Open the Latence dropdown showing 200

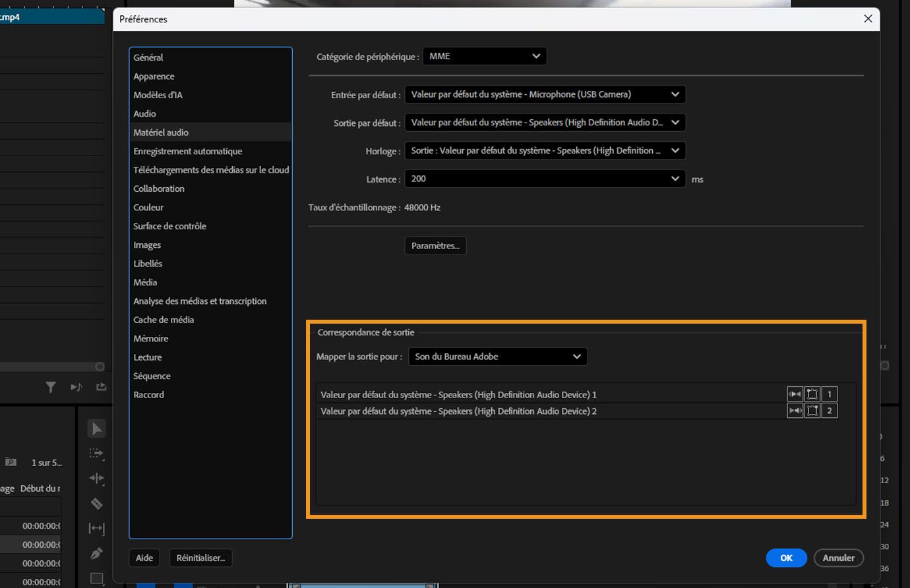[545, 179]
